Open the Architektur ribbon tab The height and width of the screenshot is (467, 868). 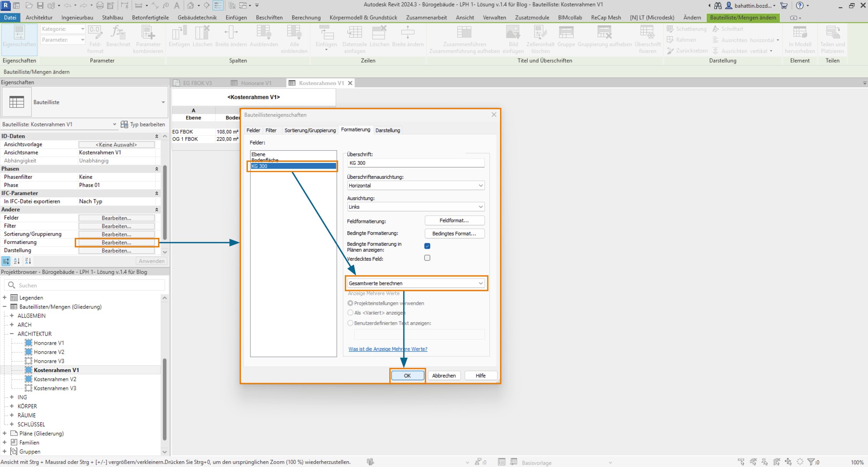pos(39,17)
